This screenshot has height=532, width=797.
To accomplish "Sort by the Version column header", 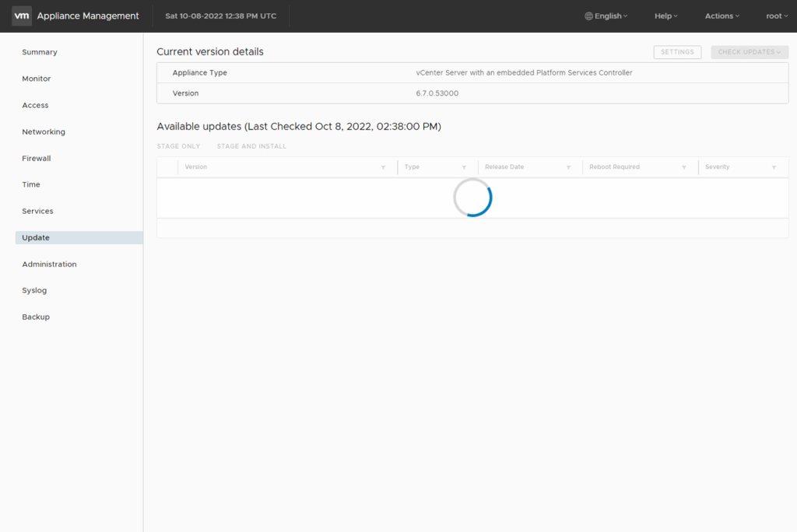I will pos(195,167).
